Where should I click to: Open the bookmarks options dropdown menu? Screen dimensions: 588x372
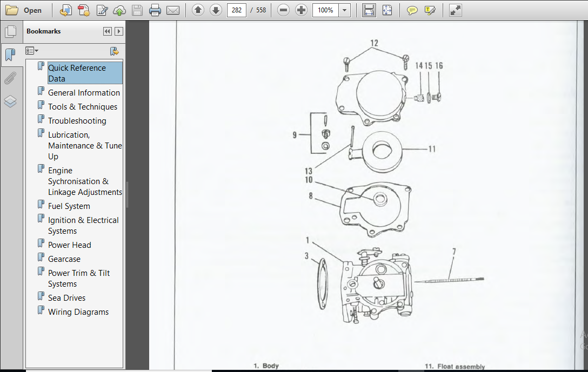(31, 51)
